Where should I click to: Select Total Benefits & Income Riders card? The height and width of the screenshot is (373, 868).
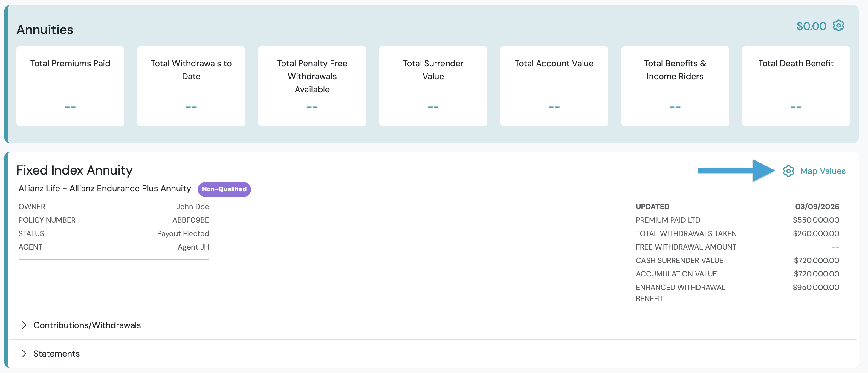tap(675, 86)
